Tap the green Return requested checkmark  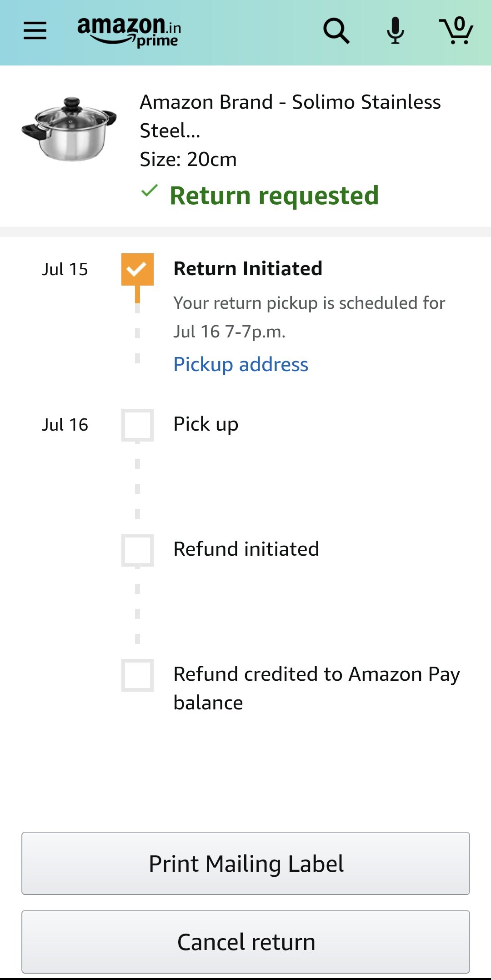click(150, 191)
